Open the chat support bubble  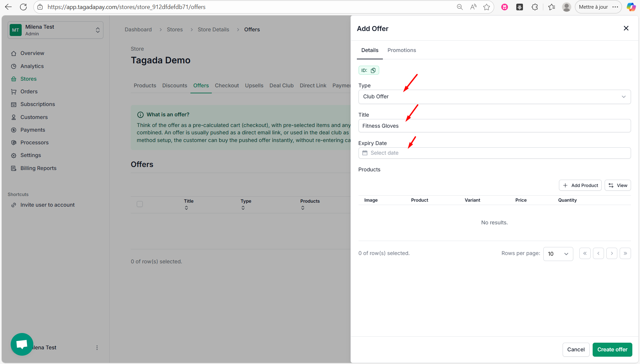pos(22,344)
